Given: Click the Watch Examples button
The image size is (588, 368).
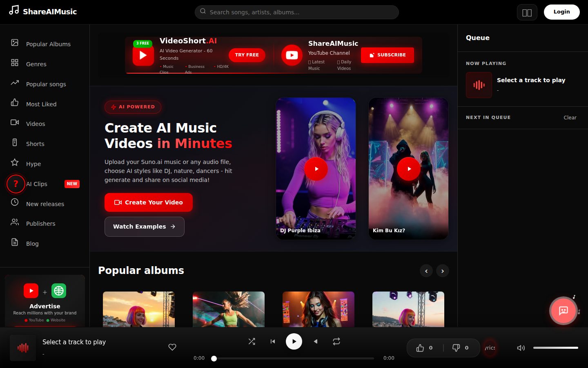Looking at the screenshot, I should 145,227.
